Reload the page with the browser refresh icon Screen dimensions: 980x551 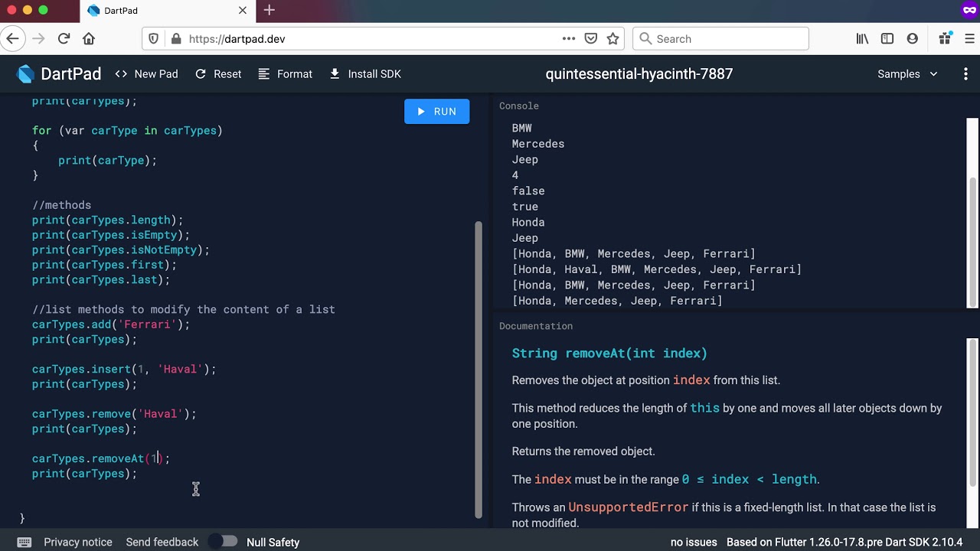[64, 38]
